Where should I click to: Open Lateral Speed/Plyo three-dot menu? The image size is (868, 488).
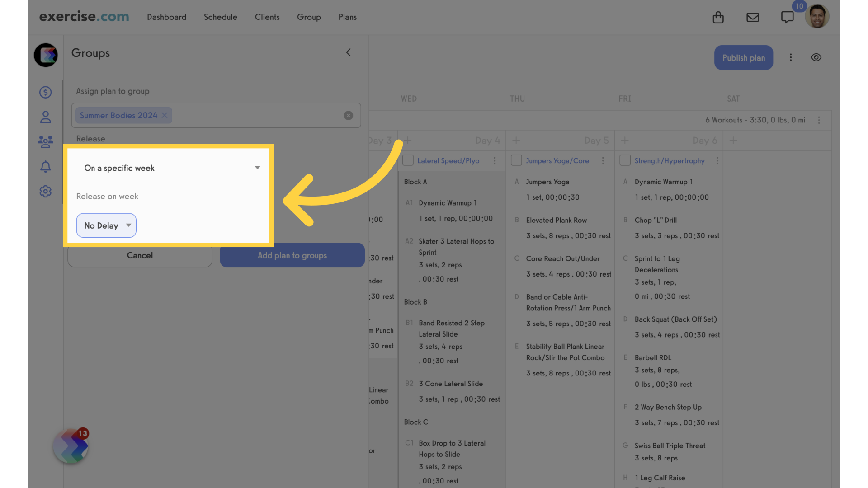(495, 161)
